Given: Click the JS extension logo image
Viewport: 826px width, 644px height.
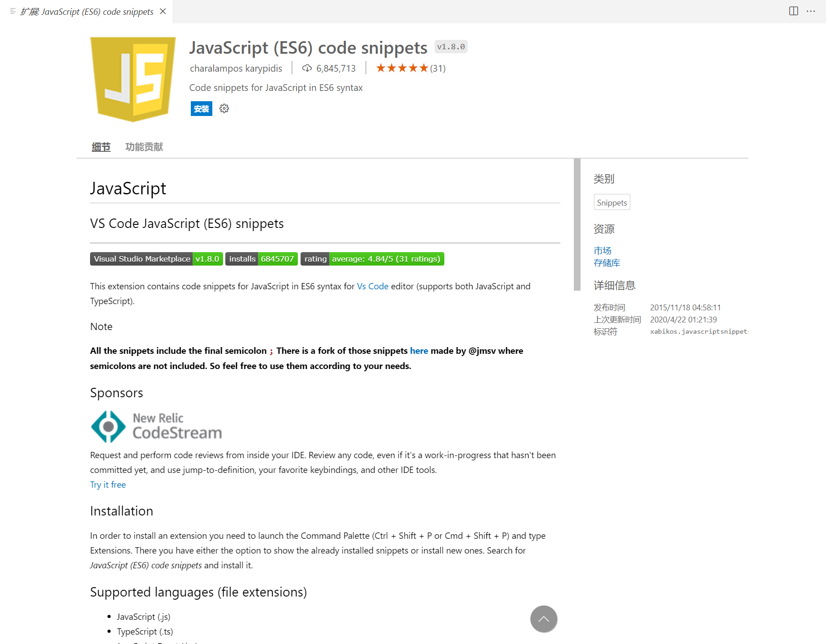Looking at the screenshot, I should tap(133, 79).
